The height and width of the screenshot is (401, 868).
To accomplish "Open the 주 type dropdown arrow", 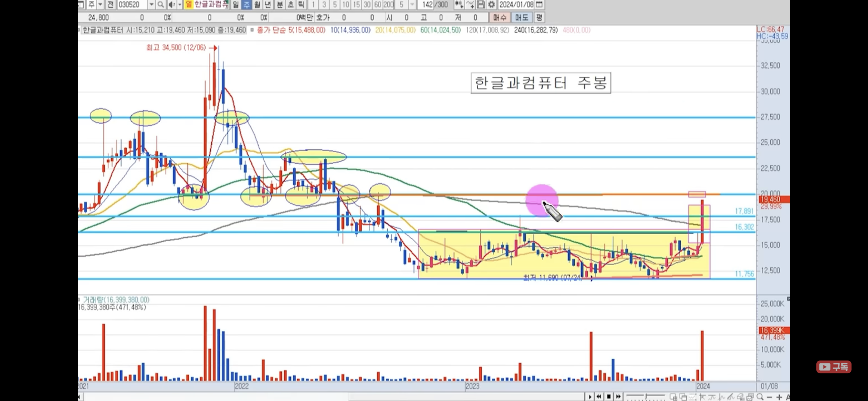I will click(x=100, y=5).
